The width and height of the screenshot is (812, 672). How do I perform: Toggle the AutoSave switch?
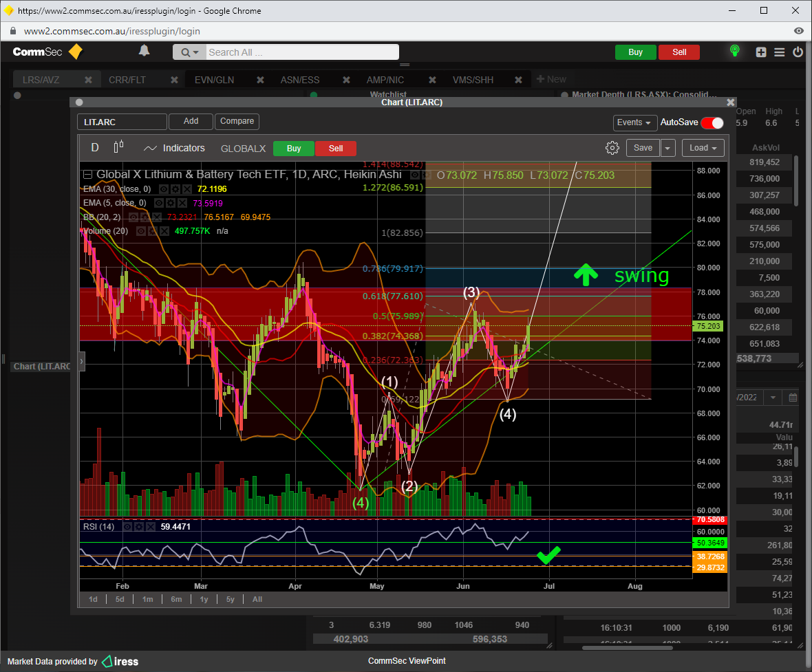click(712, 122)
